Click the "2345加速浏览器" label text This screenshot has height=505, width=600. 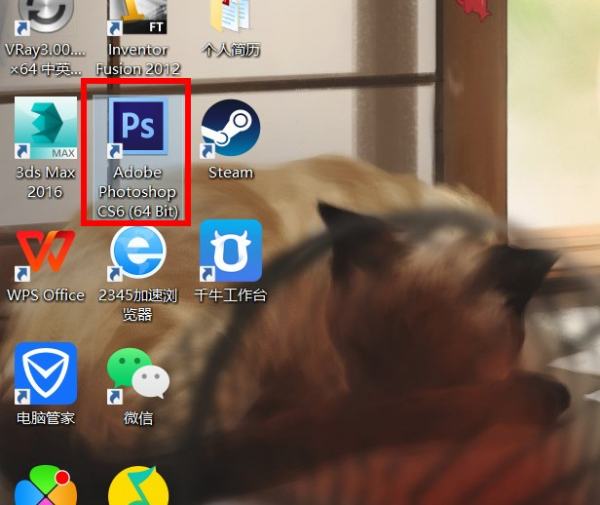click(x=138, y=305)
